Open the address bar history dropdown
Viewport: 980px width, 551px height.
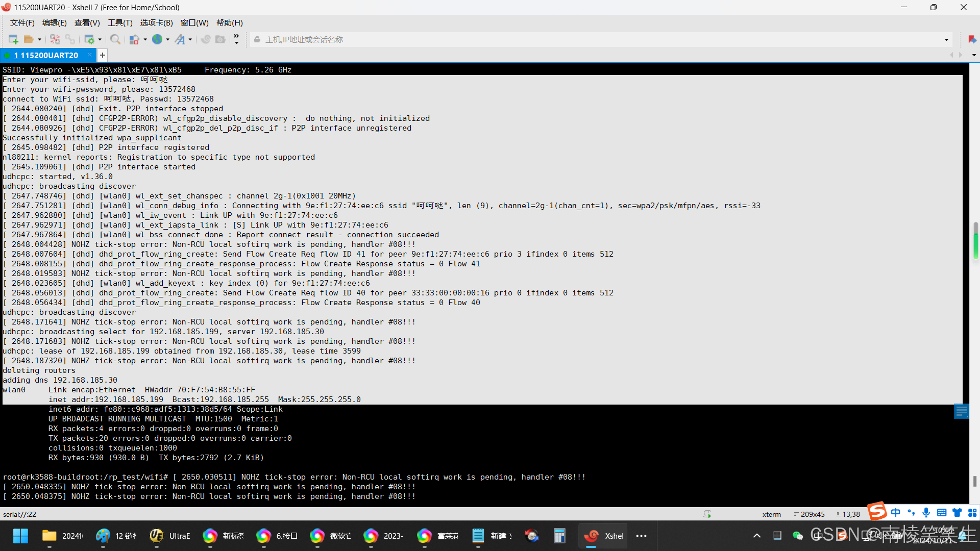pyautogui.click(x=946, y=39)
